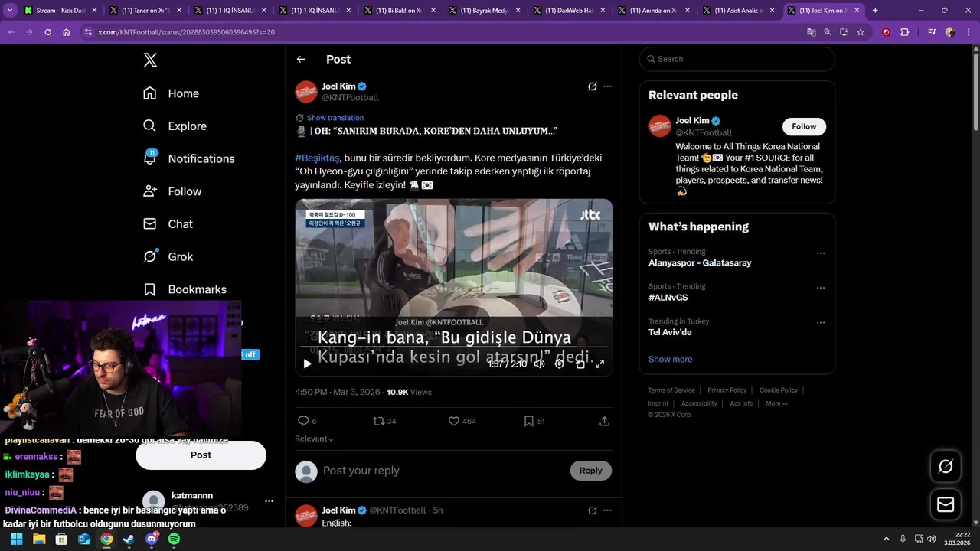Open the Terms of Service link
The width and height of the screenshot is (980, 551).
tap(671, 390)
